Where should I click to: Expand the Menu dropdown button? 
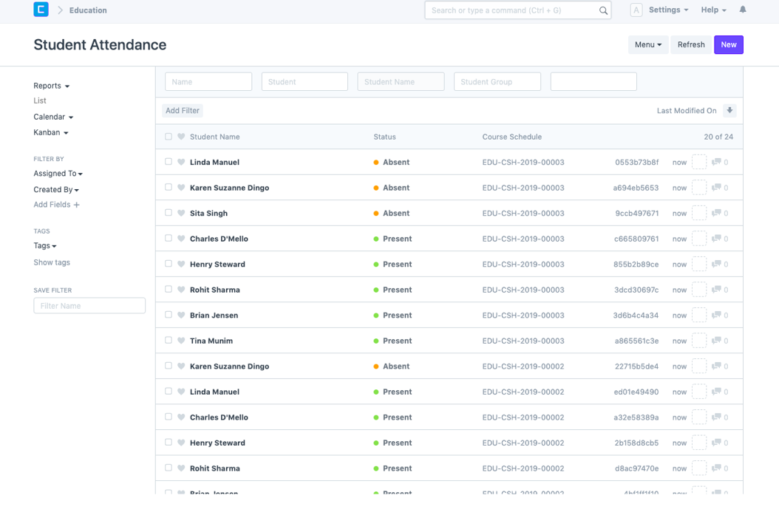[648, 45]
